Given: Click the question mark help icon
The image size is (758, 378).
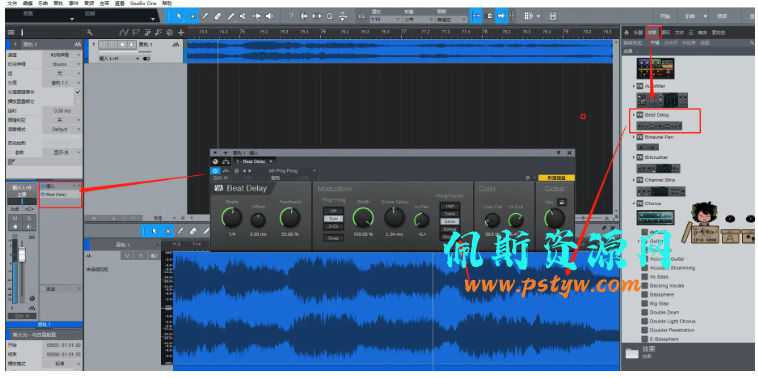Looking at the screenshot, I should click(291, 16).
